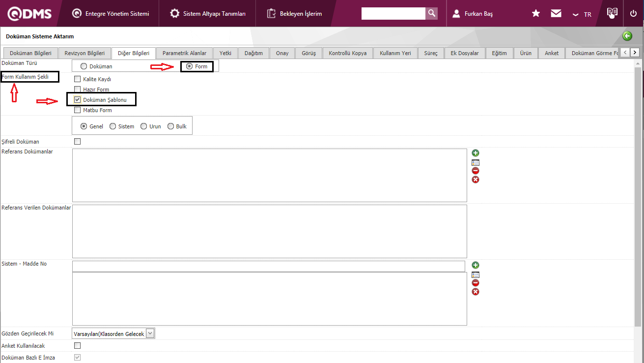Open the Gözden Geçirilecek Mi dropdown
The width and height of the screenshot is (644, 363).
pyautogui.click(x=113, y=333)
